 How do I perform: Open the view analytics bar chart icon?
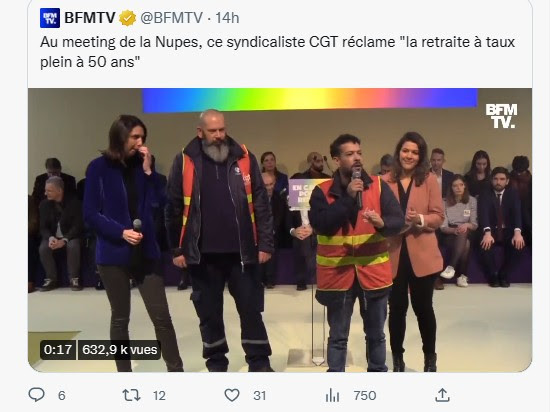click(x=332, y=395)
